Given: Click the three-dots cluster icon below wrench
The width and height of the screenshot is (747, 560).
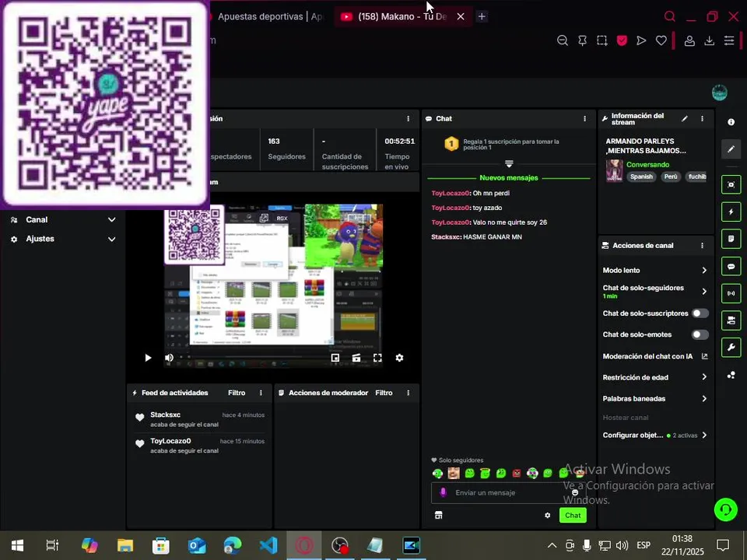Looking at the screenshot, I should 731,375.
